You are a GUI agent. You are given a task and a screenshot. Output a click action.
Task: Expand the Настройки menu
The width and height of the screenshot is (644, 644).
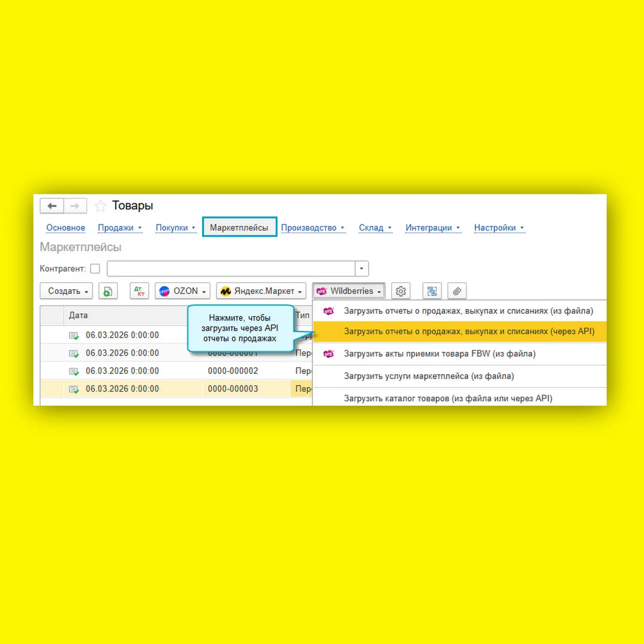click(x=499, y=228)
